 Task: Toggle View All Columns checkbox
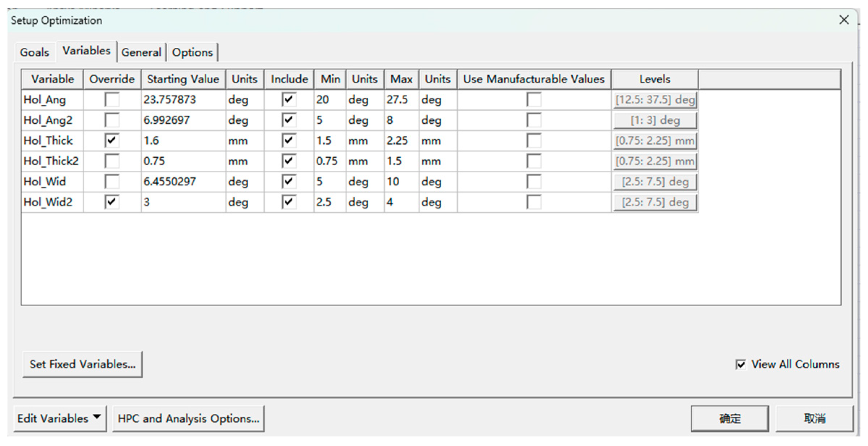pos(740,364)
